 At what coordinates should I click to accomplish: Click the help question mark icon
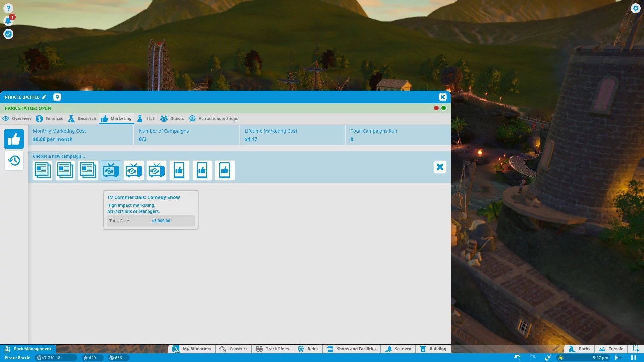[x=8, y=8]
